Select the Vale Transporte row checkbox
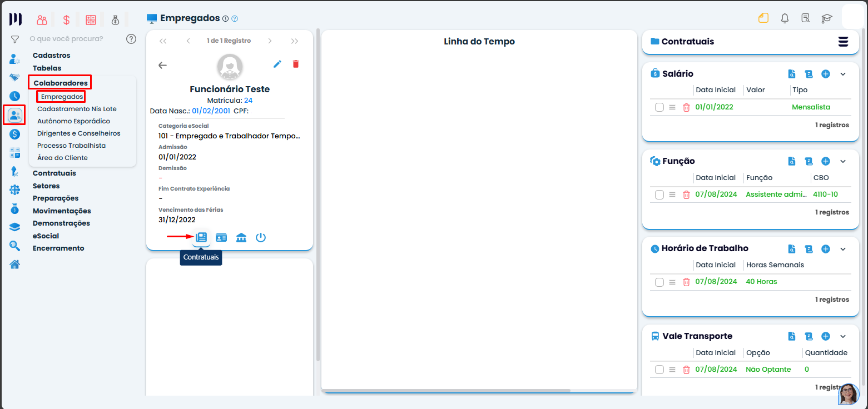 coord(659,370)
